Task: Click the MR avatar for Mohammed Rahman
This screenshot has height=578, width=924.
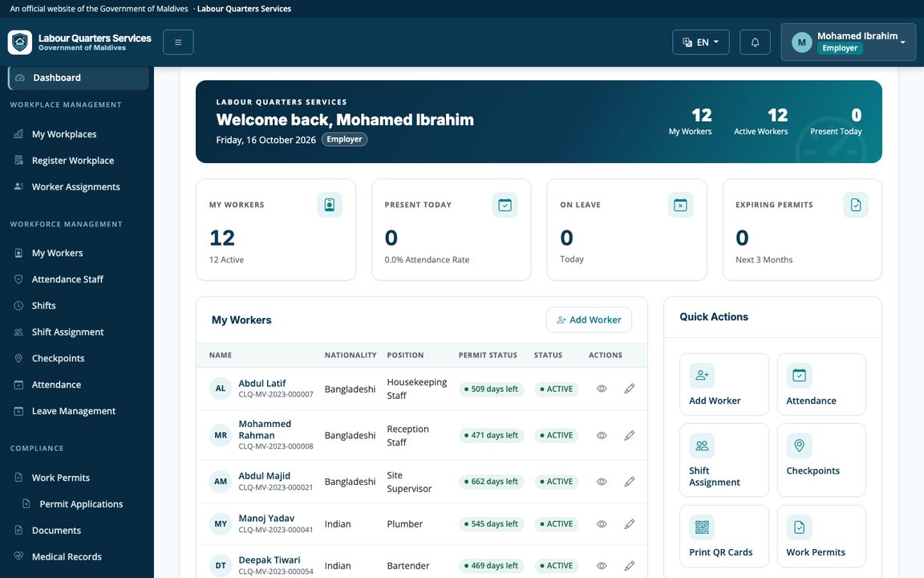Action: click(x=221, y=435)
